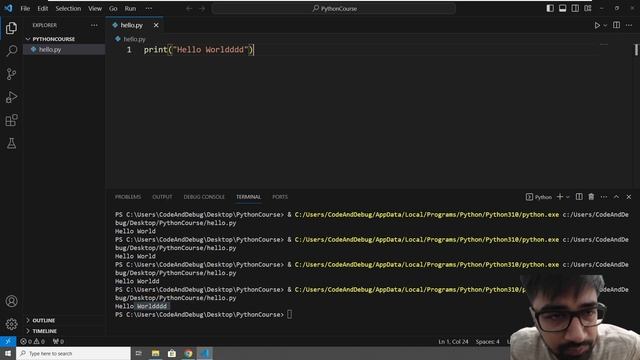Open the Selection menu
The image size is (640, 360).
(68, 9)
